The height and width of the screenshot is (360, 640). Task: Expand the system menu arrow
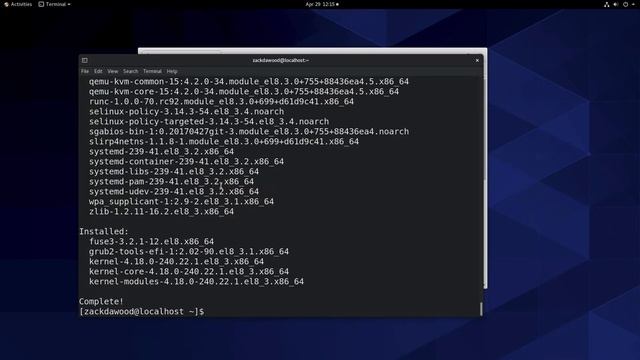633,4
